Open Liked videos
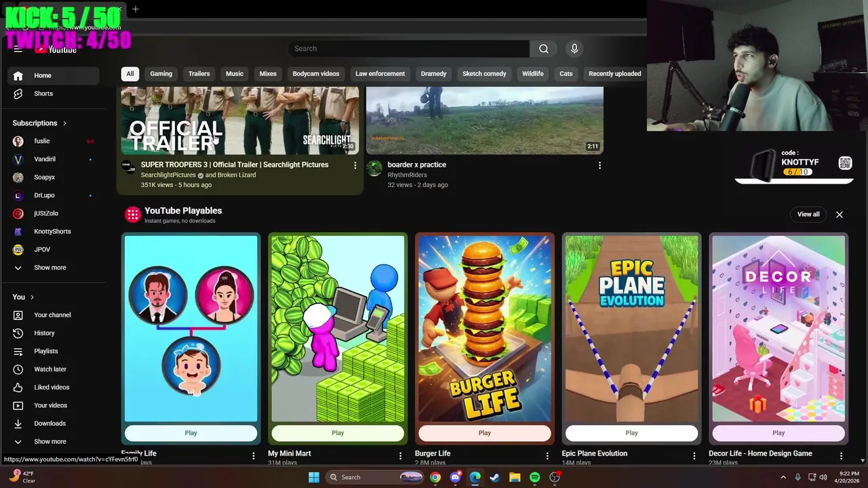868x488 pixels. 53,387
